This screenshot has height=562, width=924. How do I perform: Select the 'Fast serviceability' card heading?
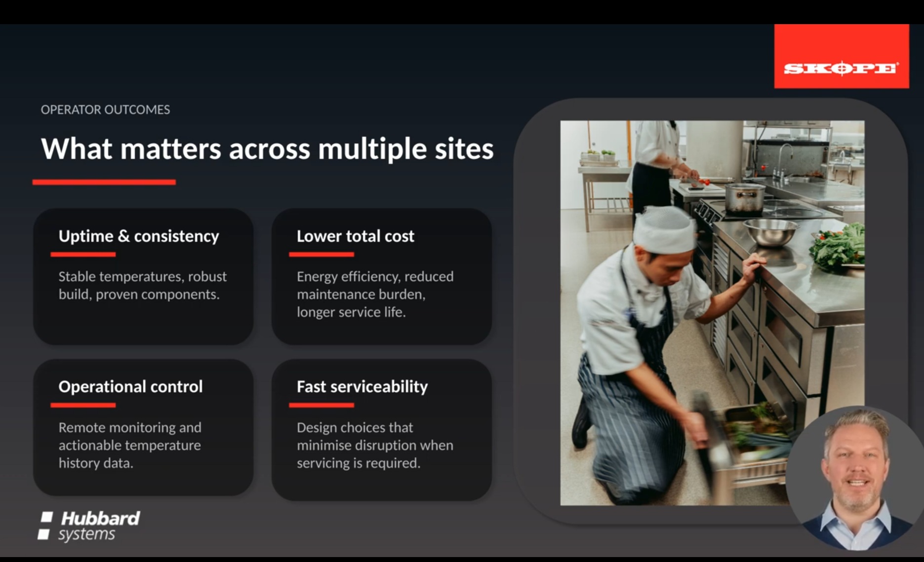coord(362,387)
